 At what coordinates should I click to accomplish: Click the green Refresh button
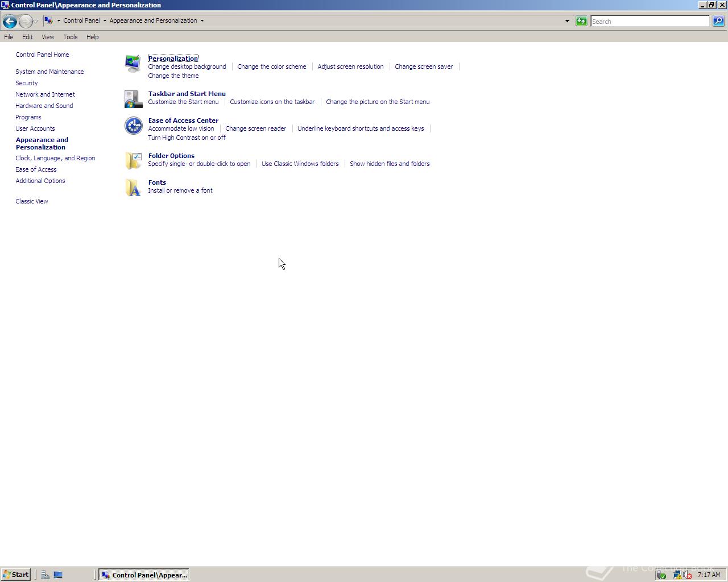(x=581, y=21)
